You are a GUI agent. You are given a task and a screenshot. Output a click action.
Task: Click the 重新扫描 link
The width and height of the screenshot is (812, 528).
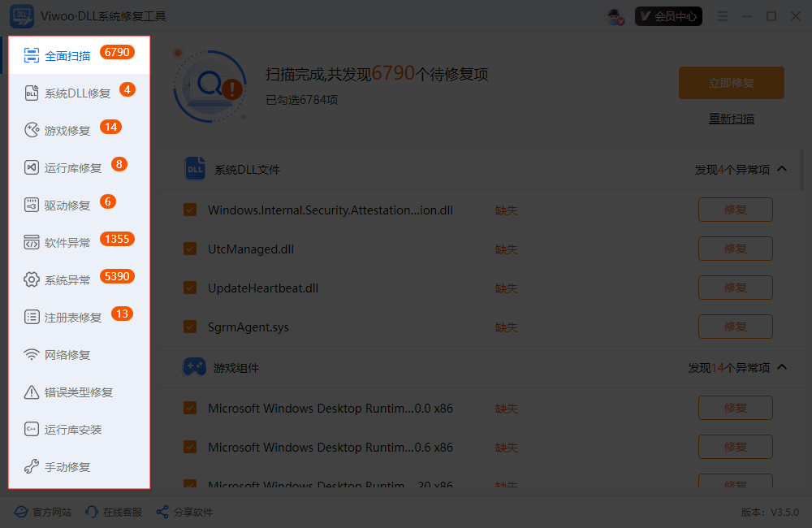[x=731, y=119]
